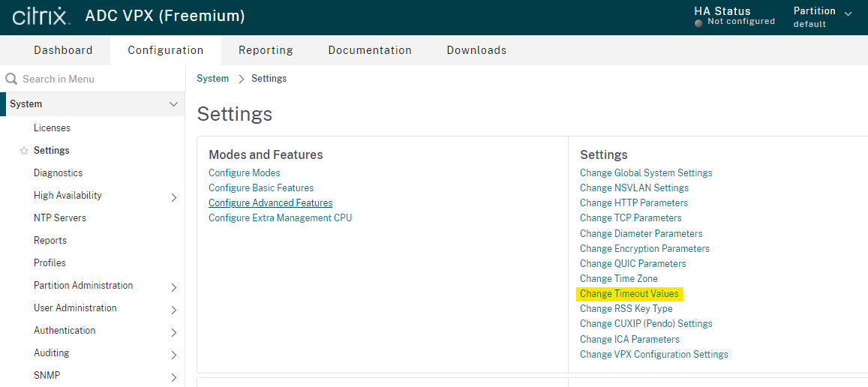
Task: Open Configure Advanced Features link
Action: pyautogui.click(x=271, y=202)
